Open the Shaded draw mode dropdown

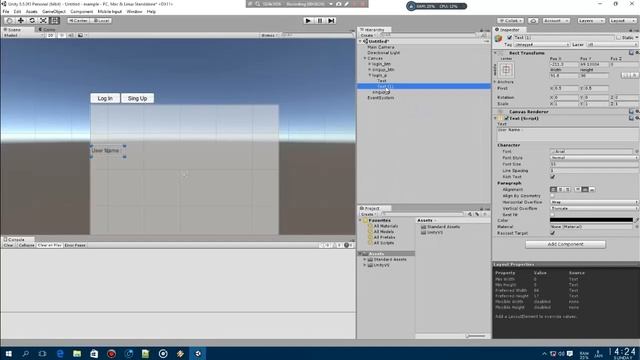pos(23,36)
